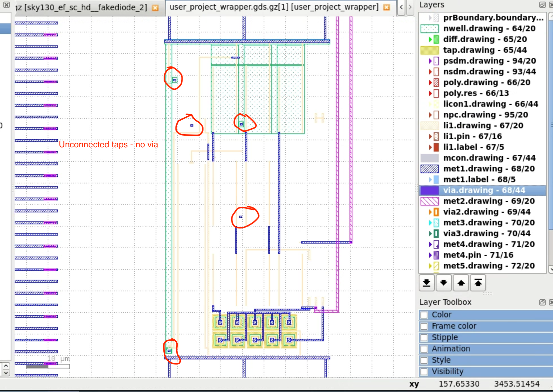This screenshot has width=553, height=392.
Task: Click the detach icon on the Layers panel header
Action: coord(542,5)
